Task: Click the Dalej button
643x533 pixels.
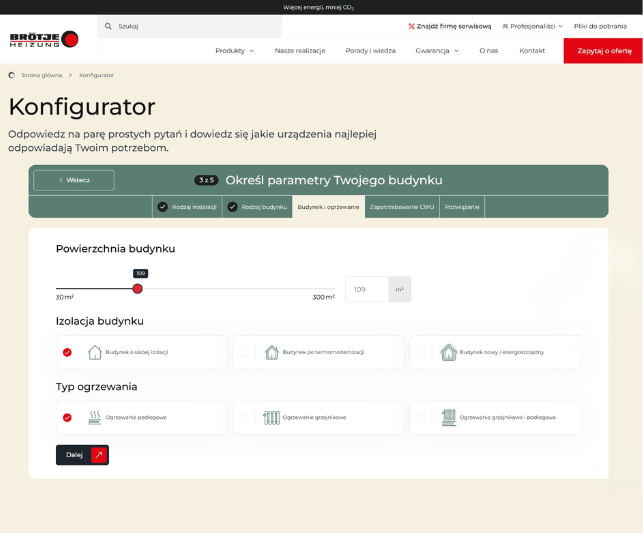Action: pos(82,455)
